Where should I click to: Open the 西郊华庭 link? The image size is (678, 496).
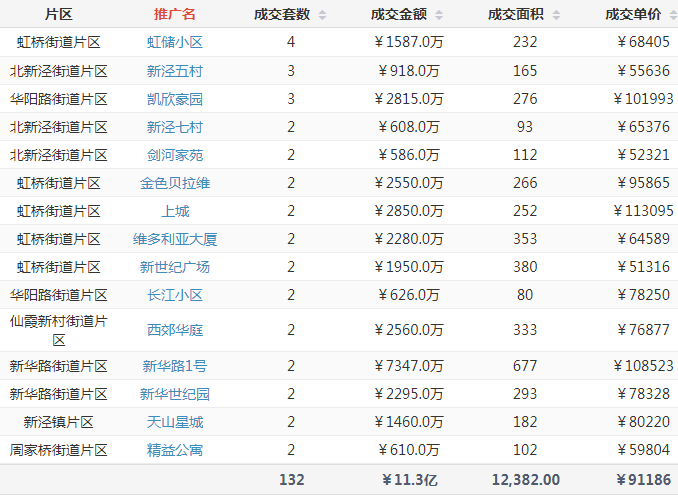[175, 330]
